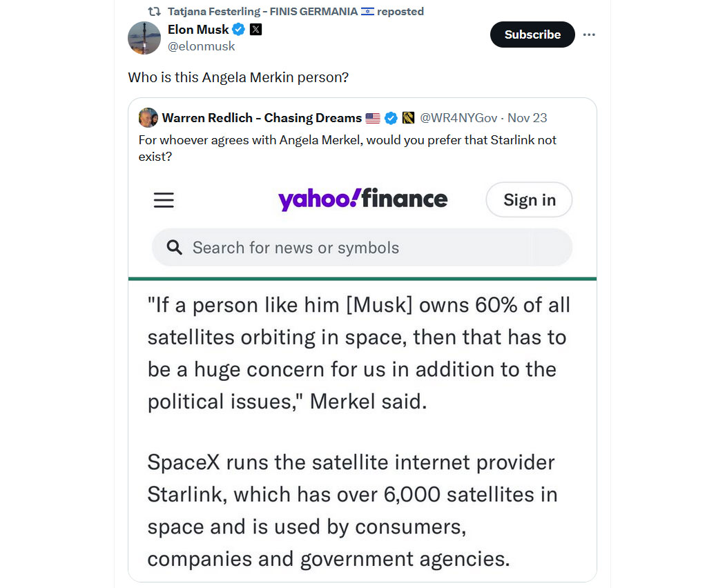Open the @WR4NYGov handle
725x588 pixels.
(458, 118)
